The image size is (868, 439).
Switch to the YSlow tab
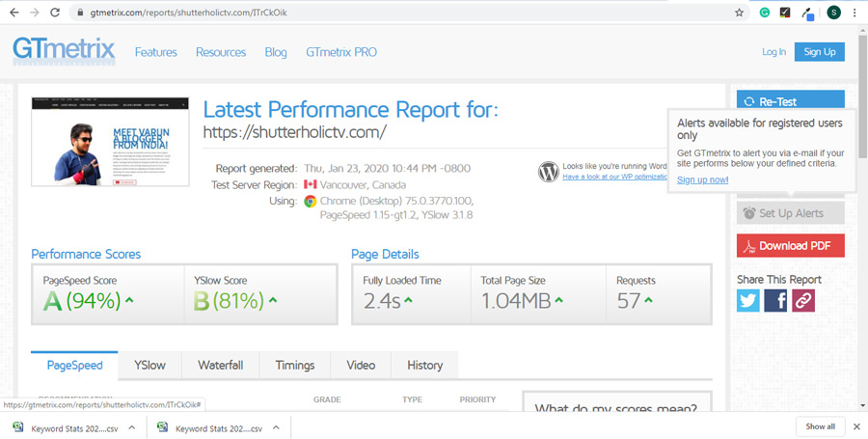pyautogui.click(x=149, y=366)
